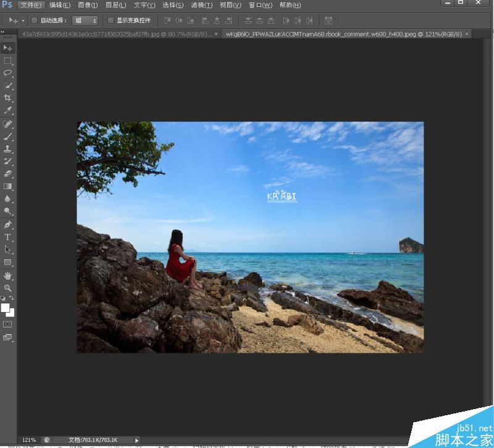Viewport: 494px width, 448px height.
Task: Switch to the 43a7d933c895 document tab
Action: 117,34
